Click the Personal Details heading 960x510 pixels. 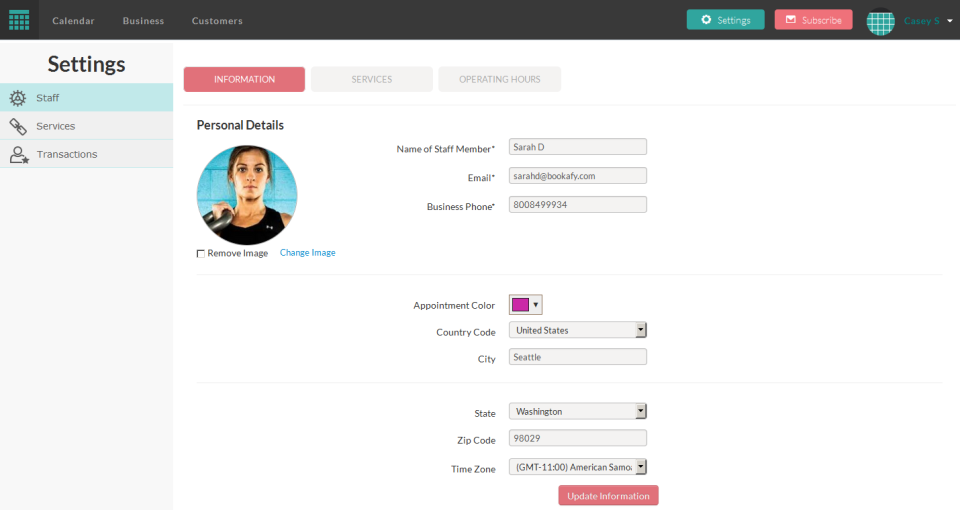(x=240, y=125)
